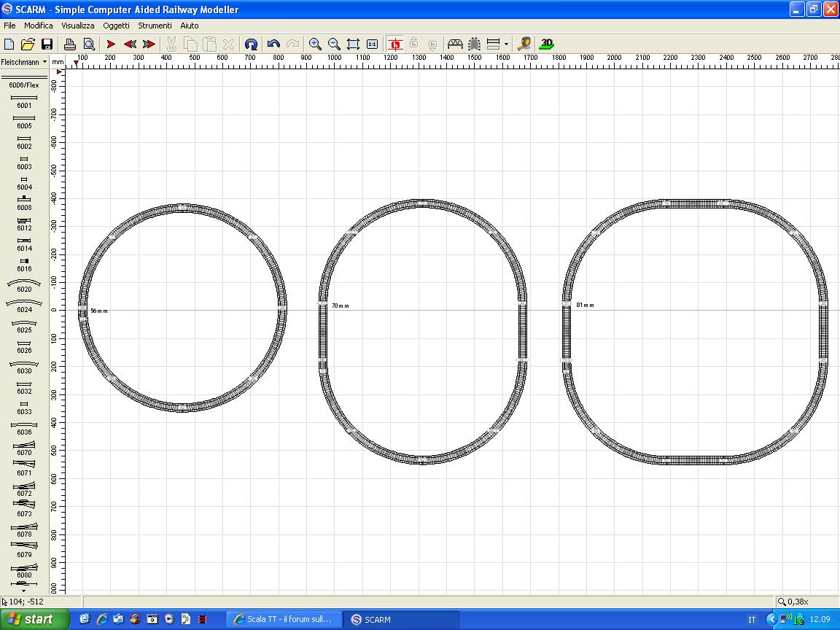
Task: Click the 56mm label in the circle
Action: 99,311
